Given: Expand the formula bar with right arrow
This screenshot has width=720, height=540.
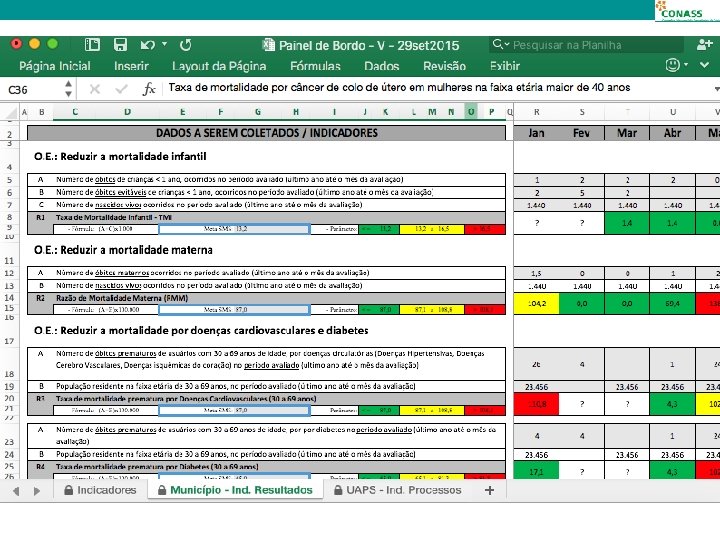Looking at the screenshot, I should (716, 89).
